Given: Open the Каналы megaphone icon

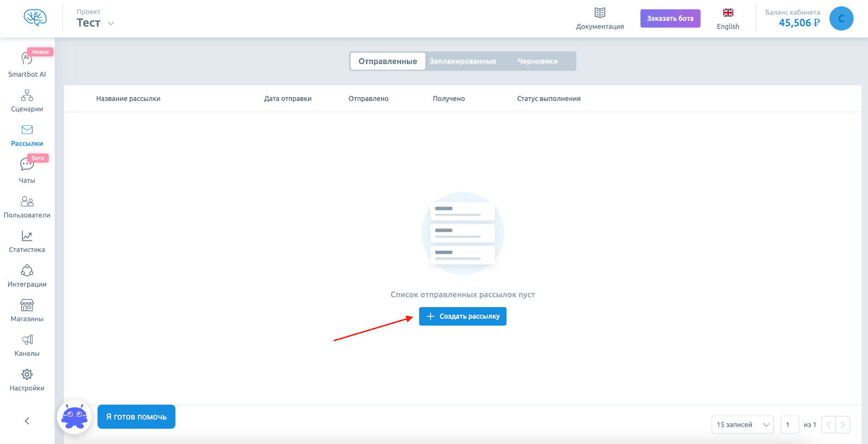Looking at the screenshot, I should [27, 340].
